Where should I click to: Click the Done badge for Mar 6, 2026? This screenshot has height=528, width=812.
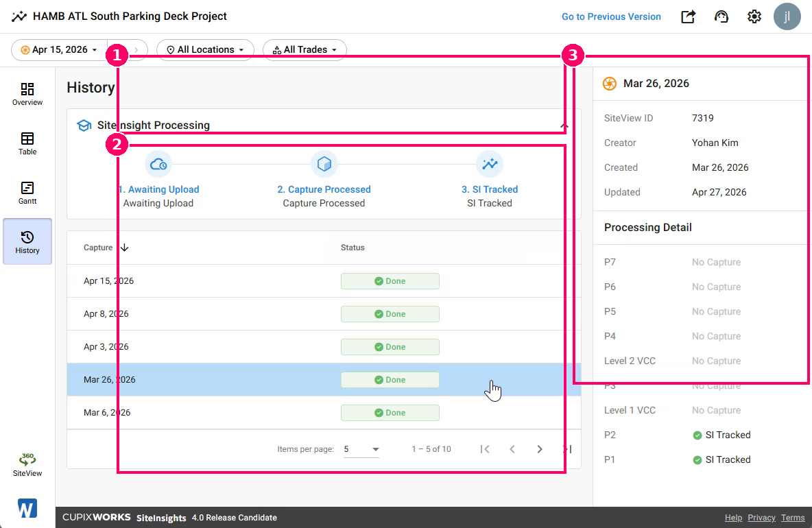pos(390,413)
